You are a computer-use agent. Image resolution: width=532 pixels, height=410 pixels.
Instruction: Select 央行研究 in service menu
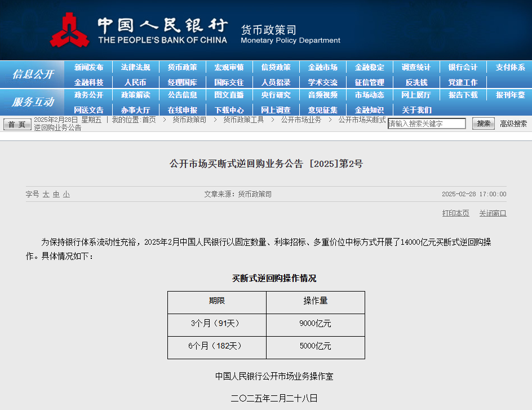[276, 95]
